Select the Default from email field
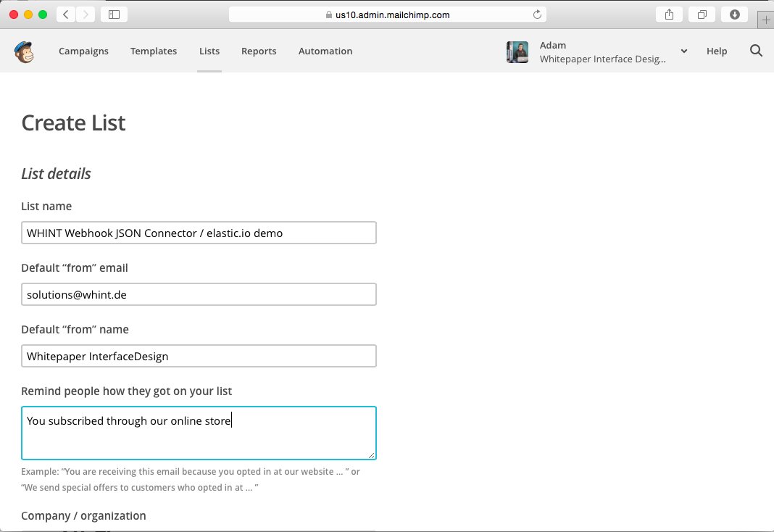This screenshot has width=774, height=532. [199, 294]
